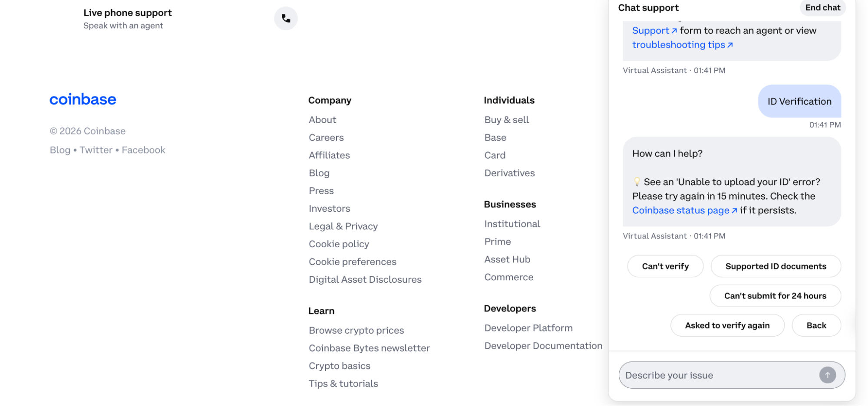The width and height of the screenshot is (868, 406).
Task: Click the Back chat option
Action: point(816,325)
